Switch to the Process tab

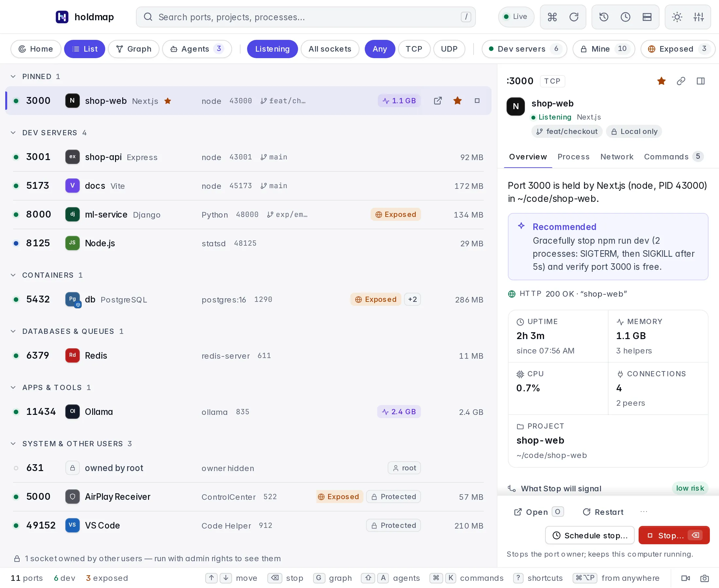click(573, 157)
